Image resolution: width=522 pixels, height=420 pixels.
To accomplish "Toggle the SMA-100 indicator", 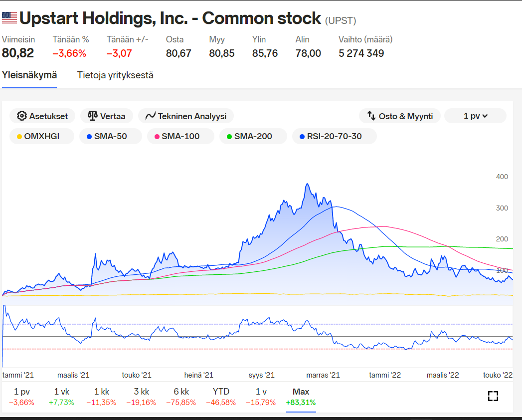I will pos(180,136).
